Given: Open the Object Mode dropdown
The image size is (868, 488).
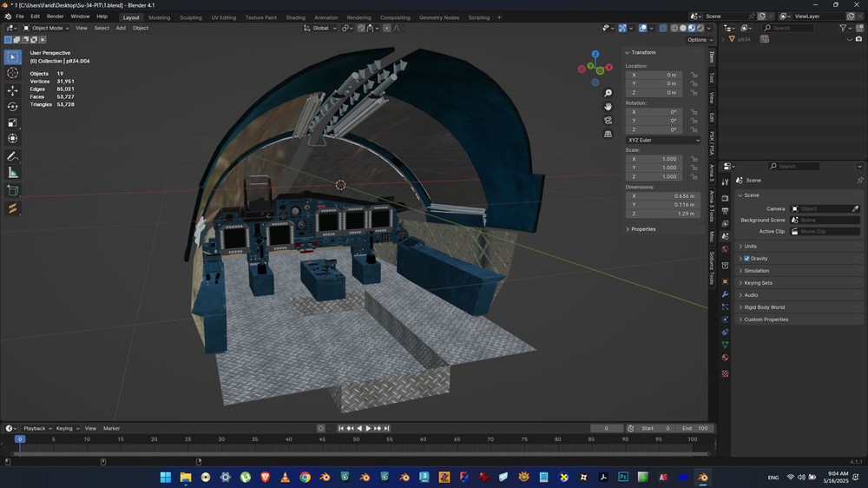Looking at the screenshot, I should [x=46, y=28].
